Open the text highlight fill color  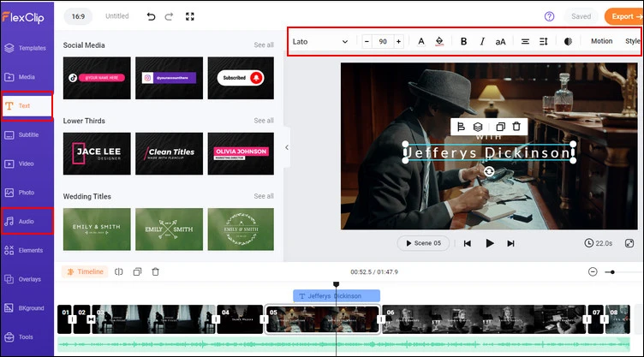(x=439, y=41)
